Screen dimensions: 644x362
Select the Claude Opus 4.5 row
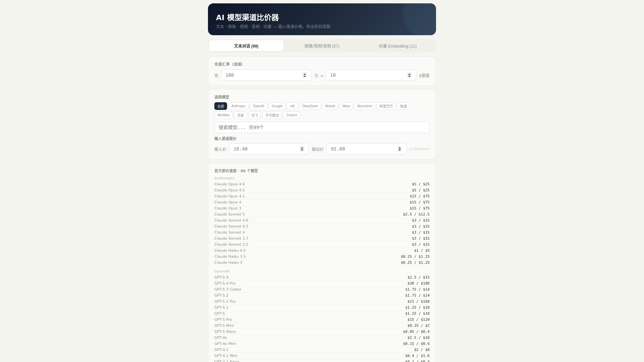tap(322, 190)
